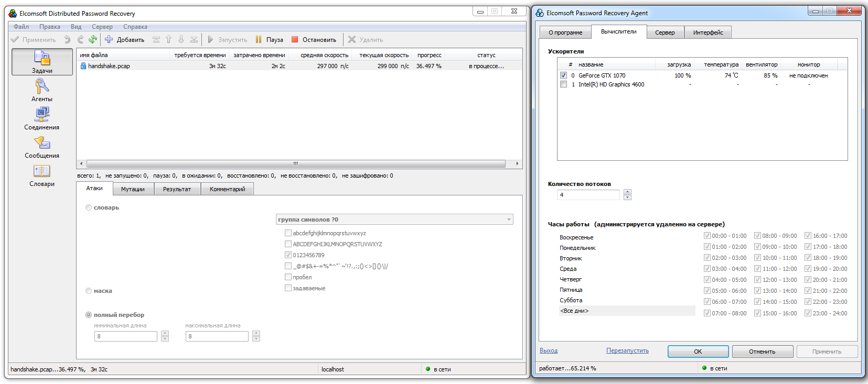Increase the Количество потоков stepper value
The width and height of the screenshot is (868, 384).
click(x=627, y=192)
